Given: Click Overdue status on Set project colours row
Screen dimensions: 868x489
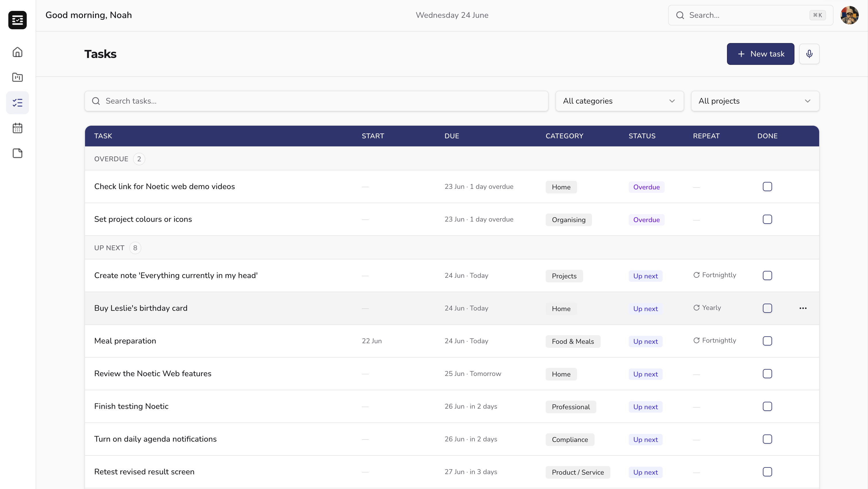Looking at the screenshot, I should click(646, 220).
